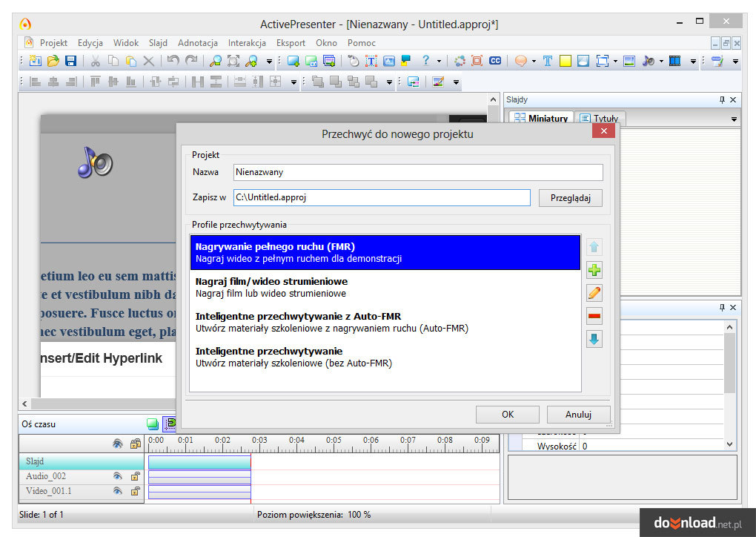Expand the ordering toolbar overflow arrow
Image resolution: width=756 pixels, height=537 pixels.
[389, 82]
